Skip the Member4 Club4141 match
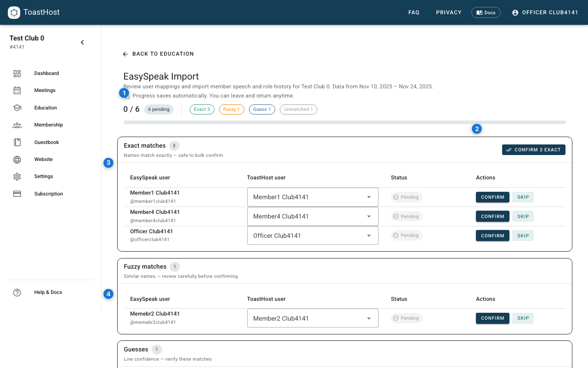588x368 pixels. click(523, 216)
